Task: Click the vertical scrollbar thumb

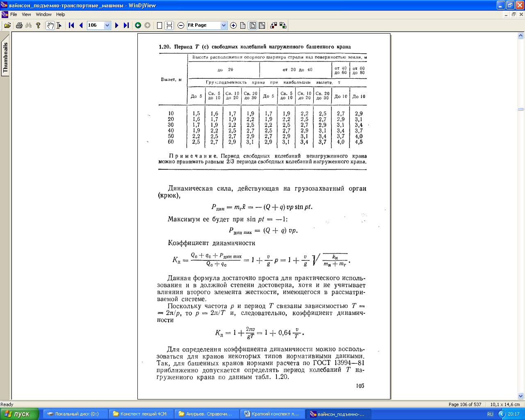Action: tap(521, 110)
